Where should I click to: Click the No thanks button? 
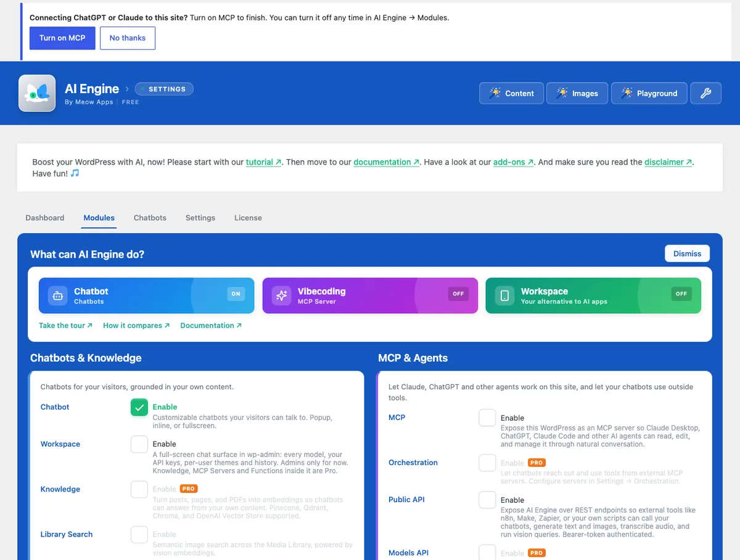pos(128,38)
